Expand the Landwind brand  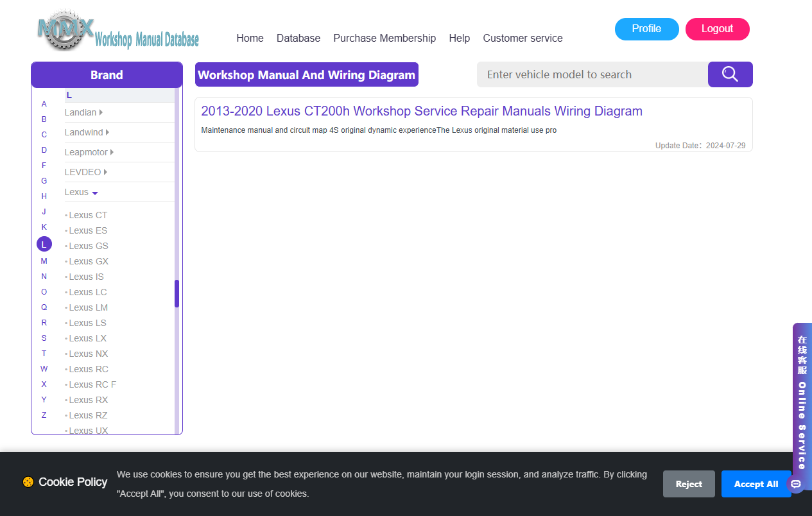87,132
